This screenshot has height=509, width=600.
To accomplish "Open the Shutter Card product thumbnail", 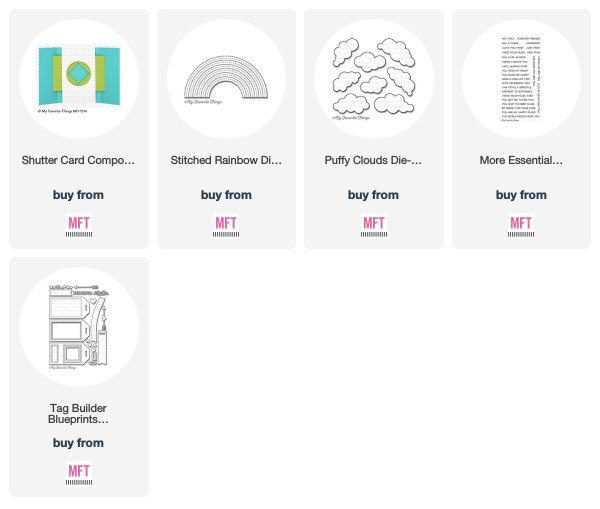I will (79, 79).
